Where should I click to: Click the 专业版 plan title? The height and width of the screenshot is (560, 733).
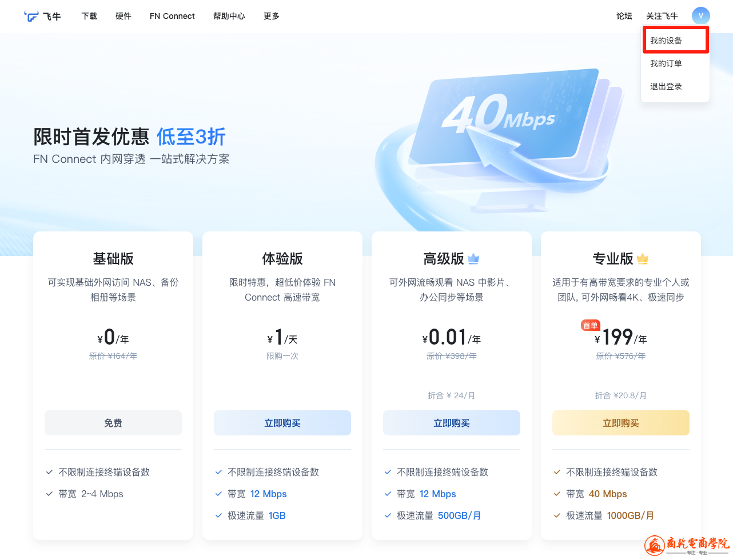point(613,259)
